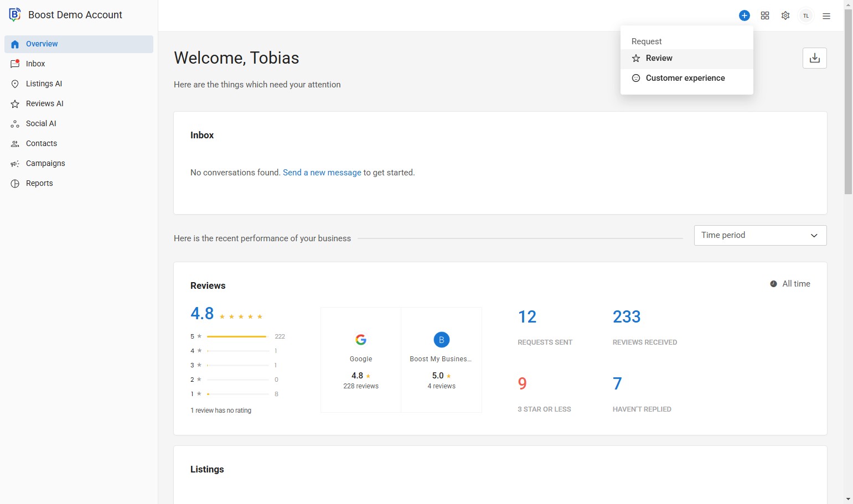The width and height of the screenshot is (853, 504).
Task: Navigate to Campaigns in sidebar
Action: 45,163
